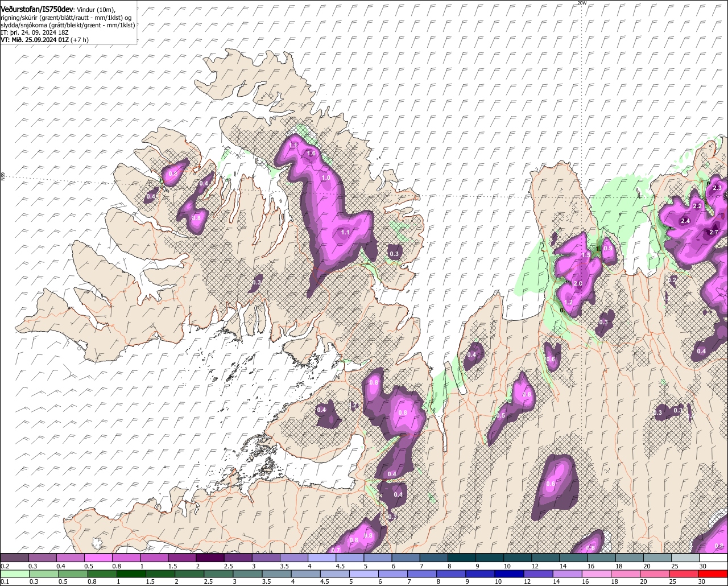Click the 2.7 precipitation value on the map
This screenshot has height=586, width=728.
[714, 232]
